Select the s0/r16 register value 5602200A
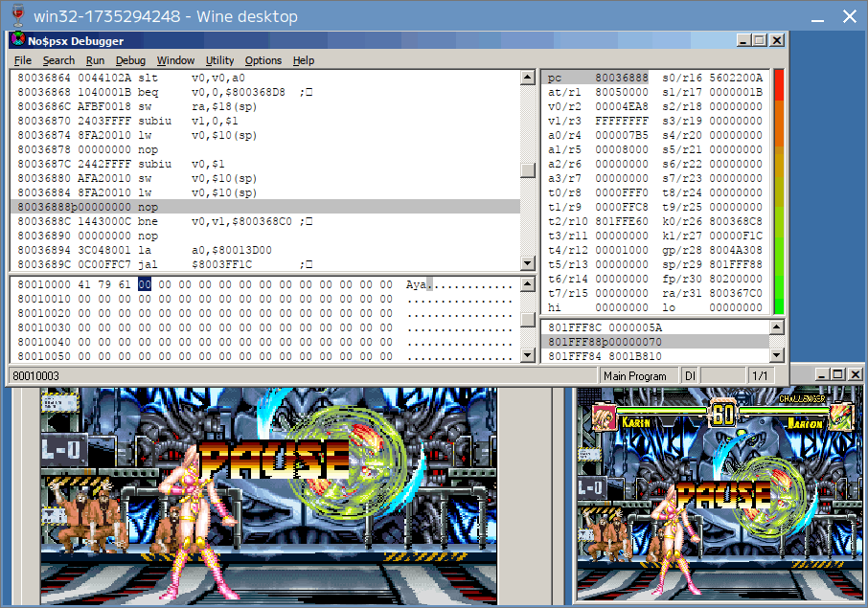868x608 pixels. [736, 78]
